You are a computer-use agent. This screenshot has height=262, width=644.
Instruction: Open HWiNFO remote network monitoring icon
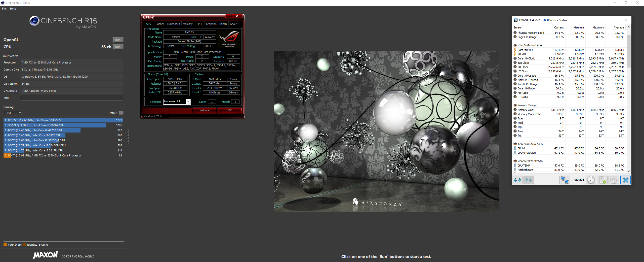[565, 180]
